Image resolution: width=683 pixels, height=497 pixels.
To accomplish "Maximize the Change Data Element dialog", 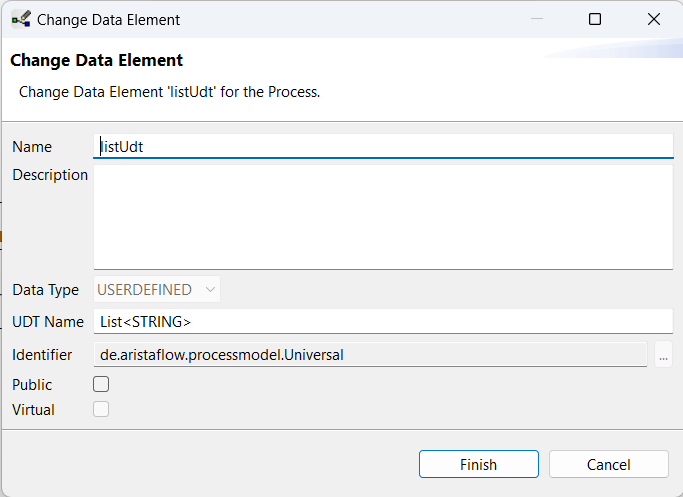I will 595,19.
